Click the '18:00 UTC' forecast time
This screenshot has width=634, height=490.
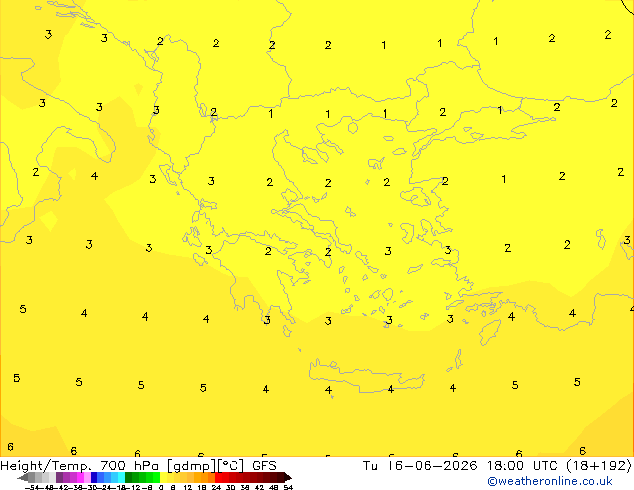(x=524, y=466)
